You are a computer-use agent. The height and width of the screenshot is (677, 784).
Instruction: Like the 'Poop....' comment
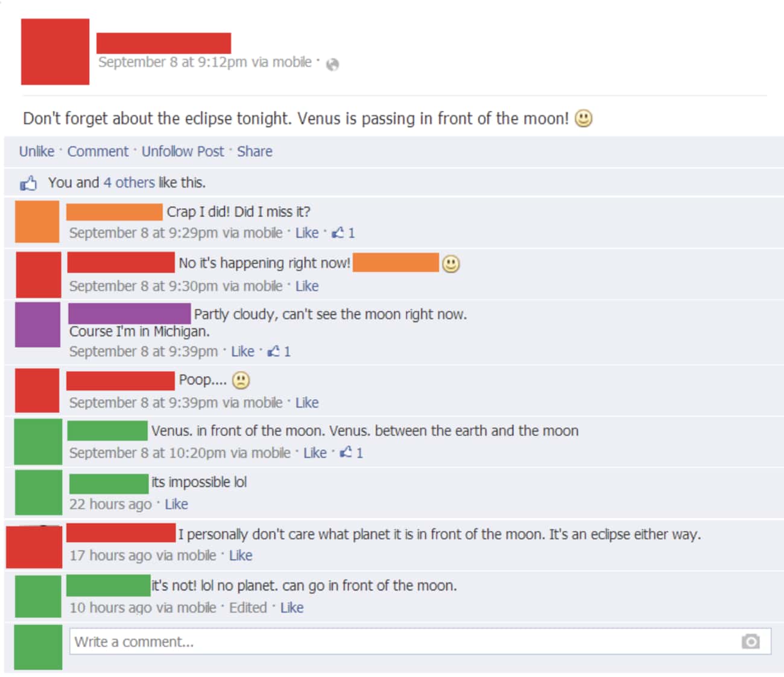[x=307, y=403]
